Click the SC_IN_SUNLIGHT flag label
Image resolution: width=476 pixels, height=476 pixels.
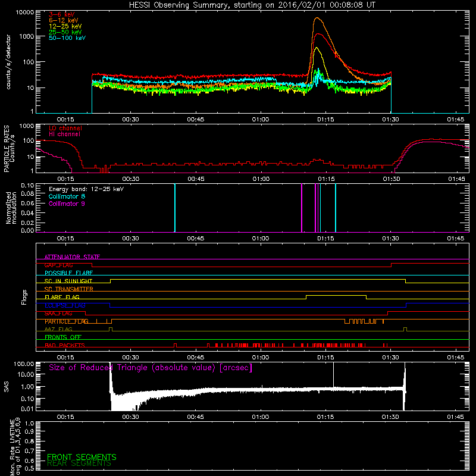[x=68, y=281]
